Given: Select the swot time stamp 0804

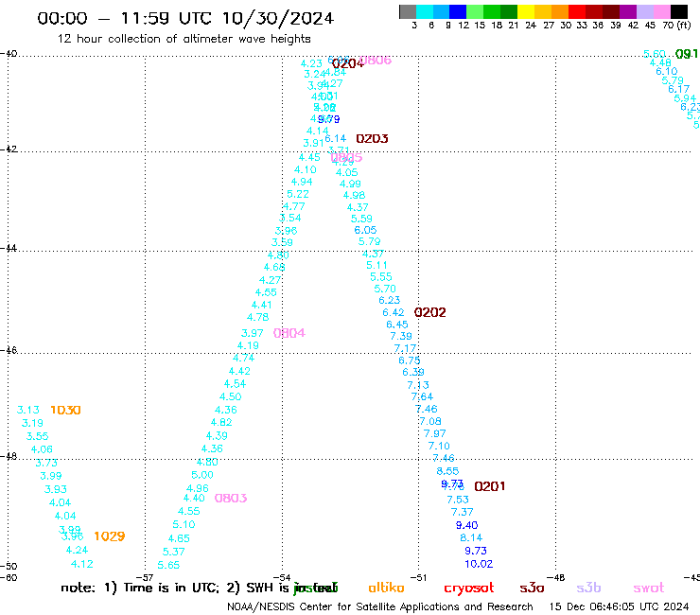Looking at the screenshot, I should point(289,333).
